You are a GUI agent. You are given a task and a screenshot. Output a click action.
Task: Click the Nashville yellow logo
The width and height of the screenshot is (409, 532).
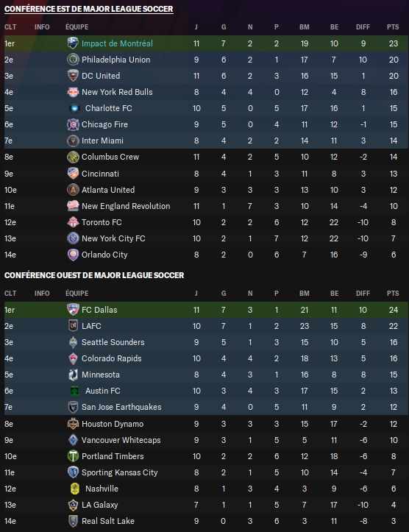coord(74,489)
